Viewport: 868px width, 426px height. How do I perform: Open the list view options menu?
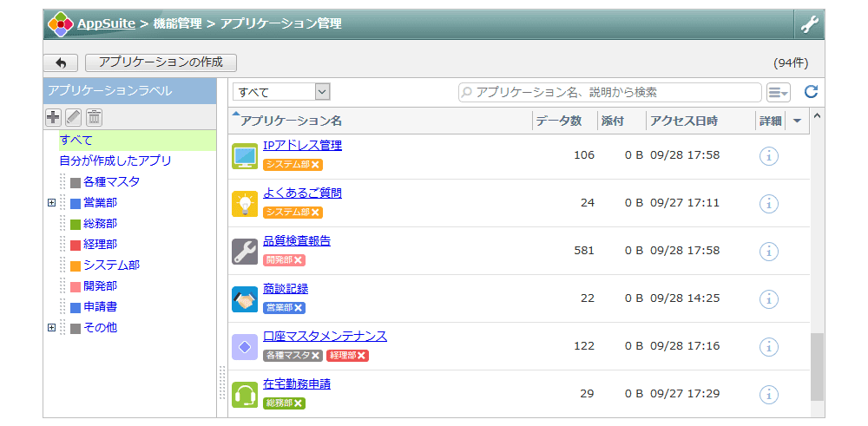(x=778, y=92)
